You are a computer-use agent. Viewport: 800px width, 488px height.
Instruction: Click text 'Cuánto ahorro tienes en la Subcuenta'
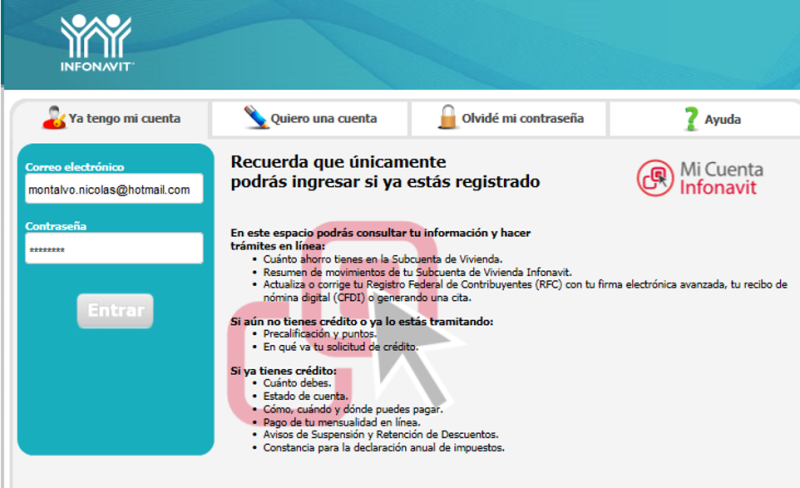pyautogui.click(x=353, y=259)
